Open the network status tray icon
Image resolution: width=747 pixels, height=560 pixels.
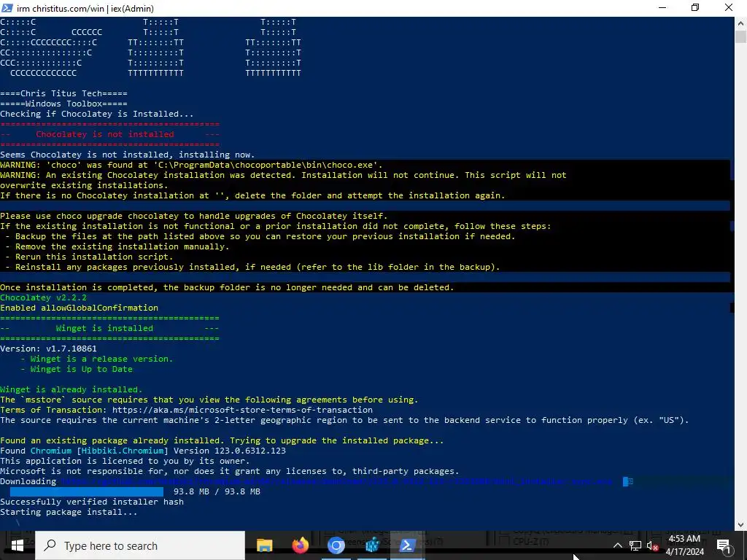[x=635, y=545]
